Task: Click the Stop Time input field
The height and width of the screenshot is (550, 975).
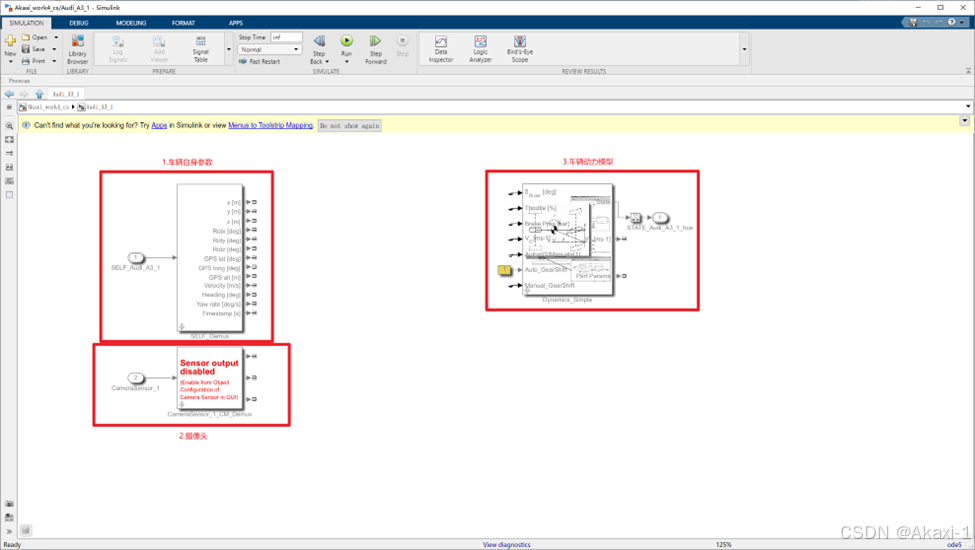Action: [x=287, y=37]
